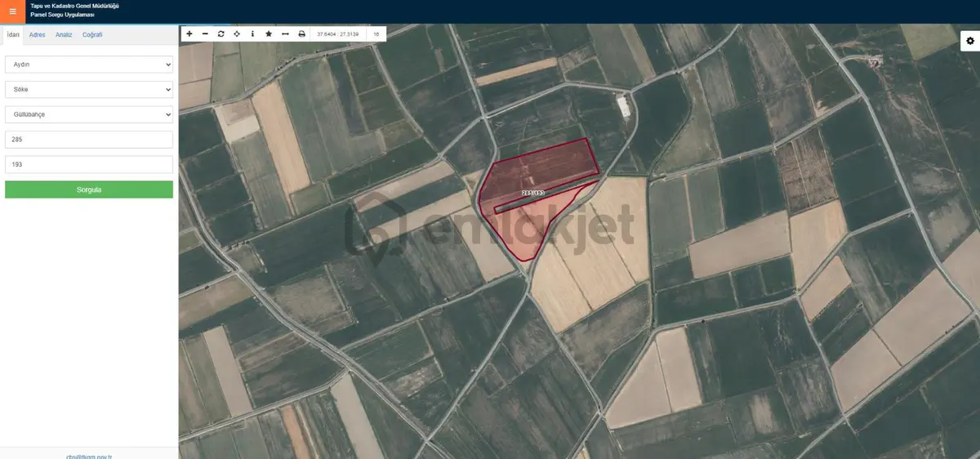Select the distance measure arrow icon
The image size is (980, 459).
(x=285, y=34)
